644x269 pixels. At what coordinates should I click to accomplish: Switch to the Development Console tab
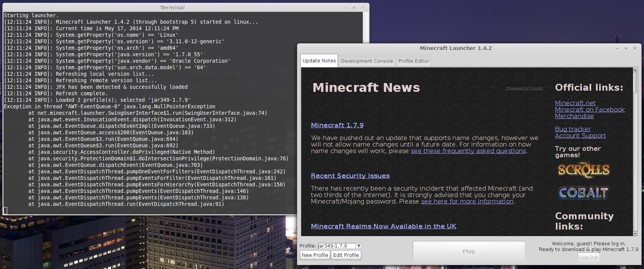coord(367,61)
